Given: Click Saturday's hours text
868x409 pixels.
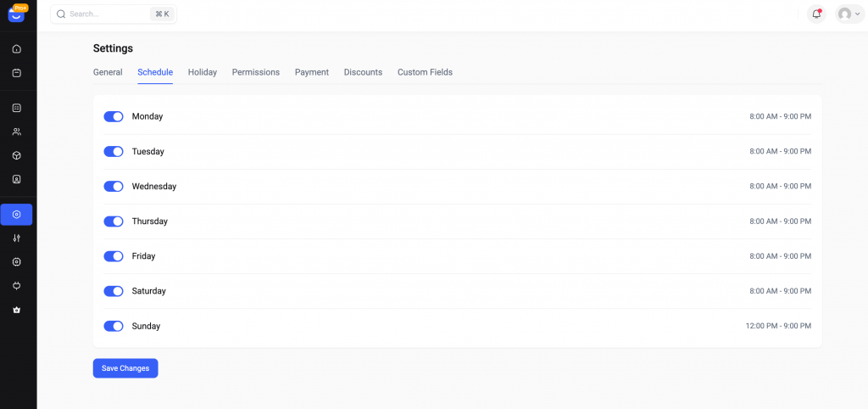Looking at the screenshot, I should click(781, 291).
